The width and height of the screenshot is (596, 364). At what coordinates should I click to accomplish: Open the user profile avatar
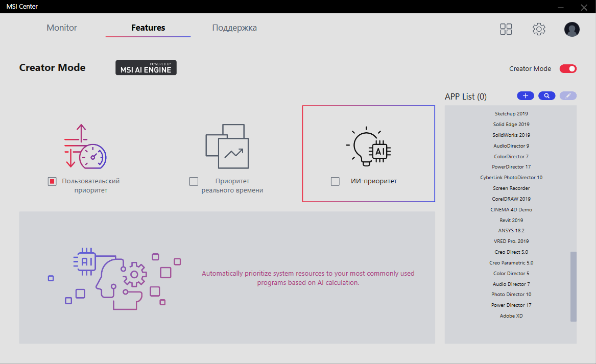571,29
